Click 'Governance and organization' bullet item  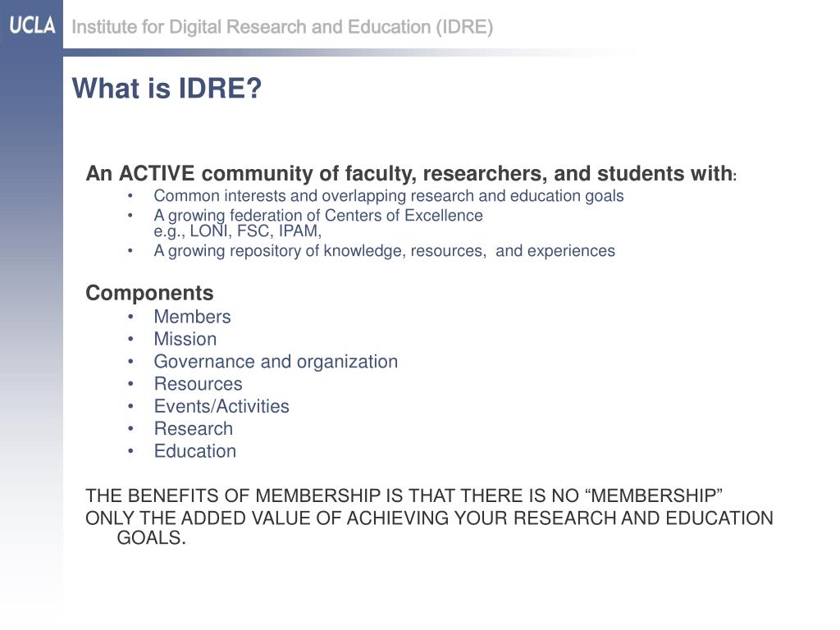tap(276, 362)
